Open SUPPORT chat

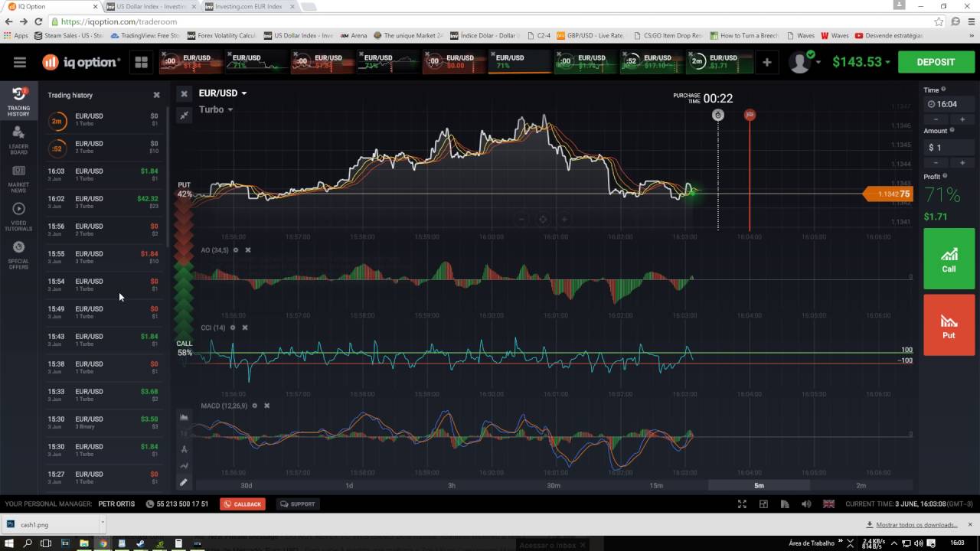[298, 504]
